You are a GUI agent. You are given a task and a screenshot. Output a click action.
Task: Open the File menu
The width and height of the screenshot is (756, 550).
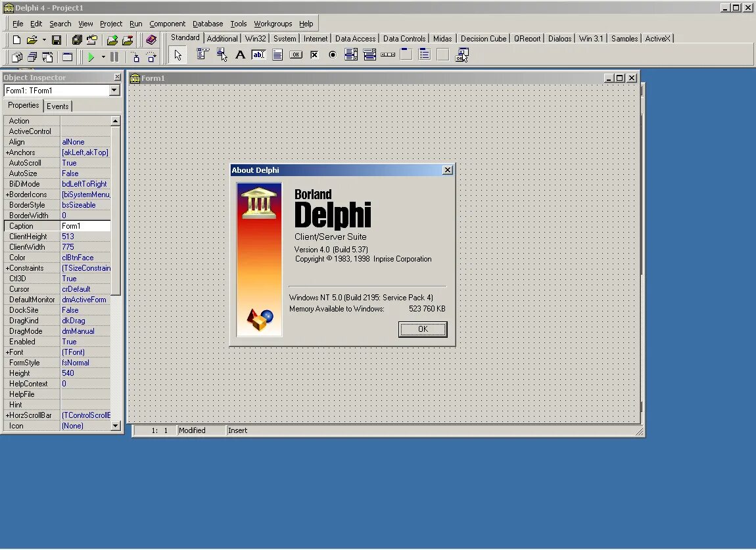point(18,24)
